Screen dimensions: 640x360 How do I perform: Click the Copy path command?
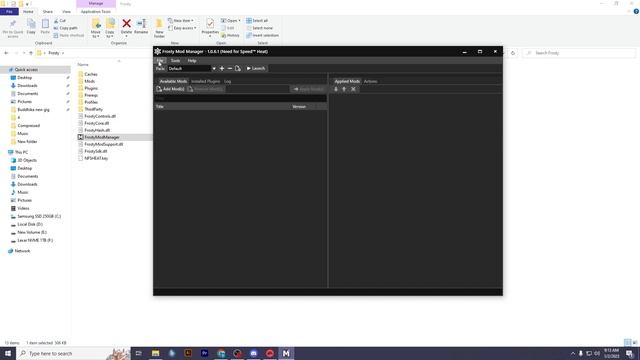[x=66, y=28]
